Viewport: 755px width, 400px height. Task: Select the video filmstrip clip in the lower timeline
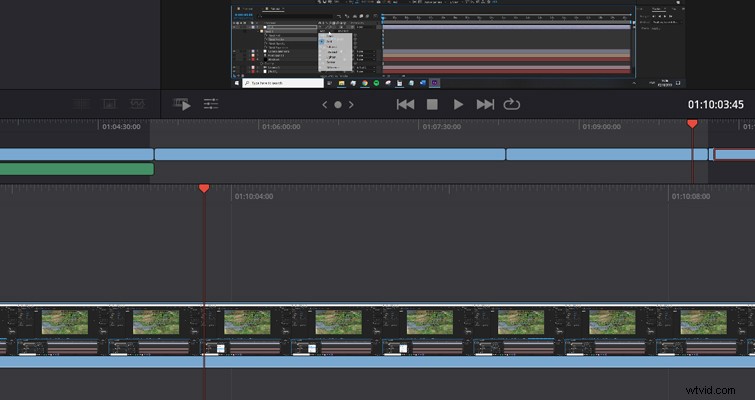[x=378, y=331]
